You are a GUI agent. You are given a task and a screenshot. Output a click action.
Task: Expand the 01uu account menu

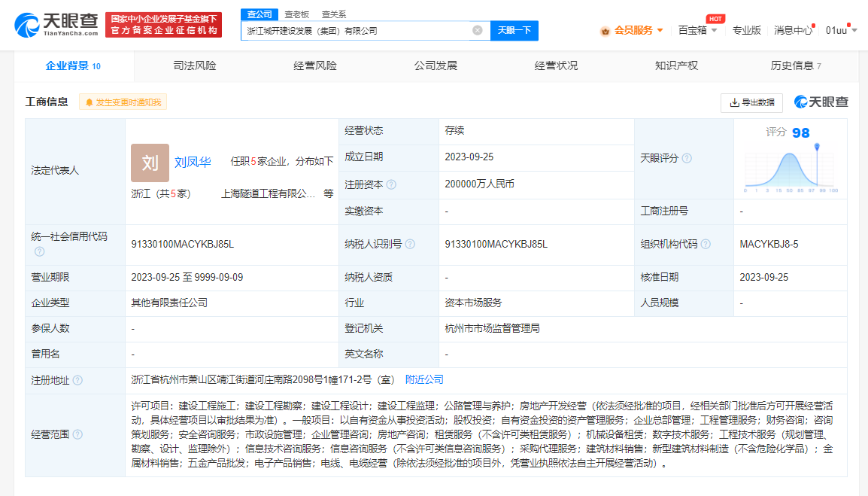pos(841,30)
